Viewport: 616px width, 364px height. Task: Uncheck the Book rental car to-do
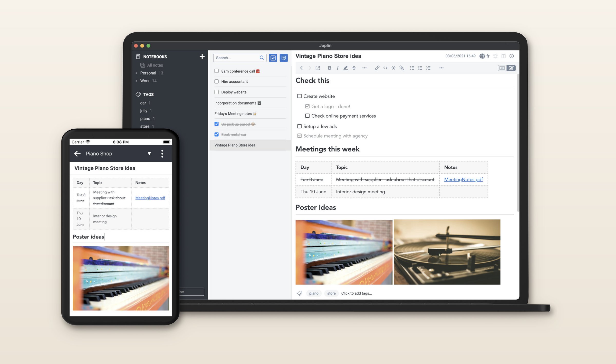click(217, 135)
